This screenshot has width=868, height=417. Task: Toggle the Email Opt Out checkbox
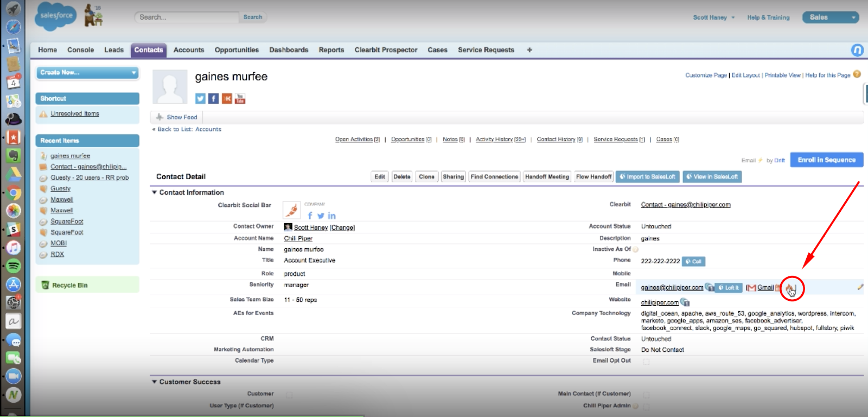(646, 361)
